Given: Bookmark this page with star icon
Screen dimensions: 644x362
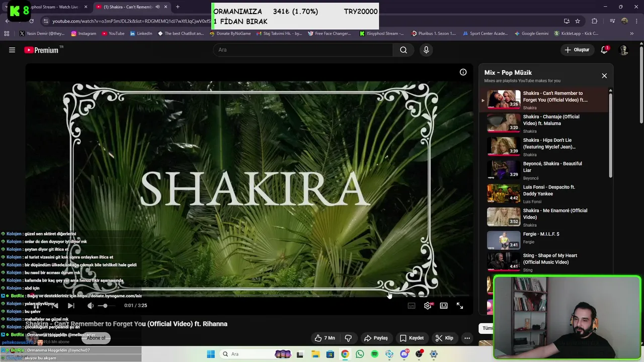Looking at the screenshot, I should point(578,21).
